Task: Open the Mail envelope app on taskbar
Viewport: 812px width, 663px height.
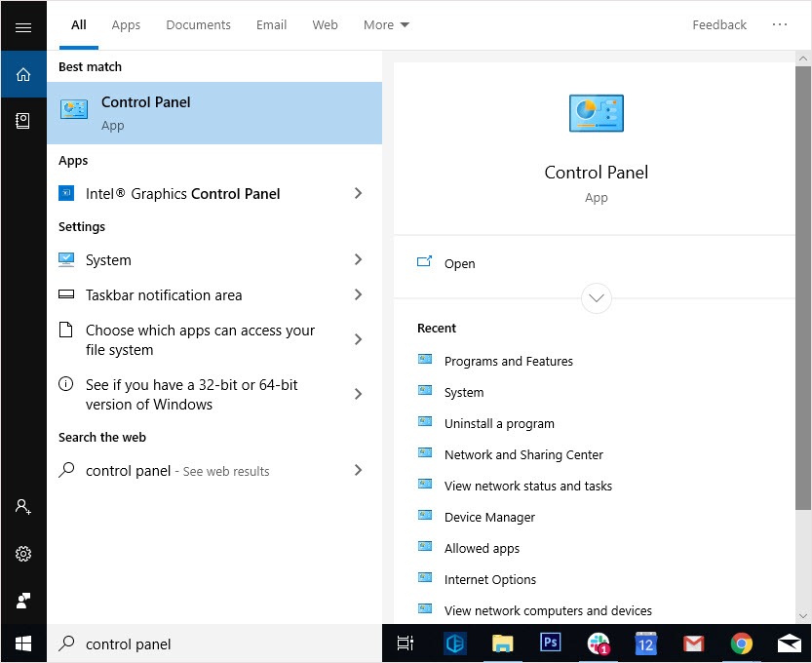Action: (x=790, y=643)
